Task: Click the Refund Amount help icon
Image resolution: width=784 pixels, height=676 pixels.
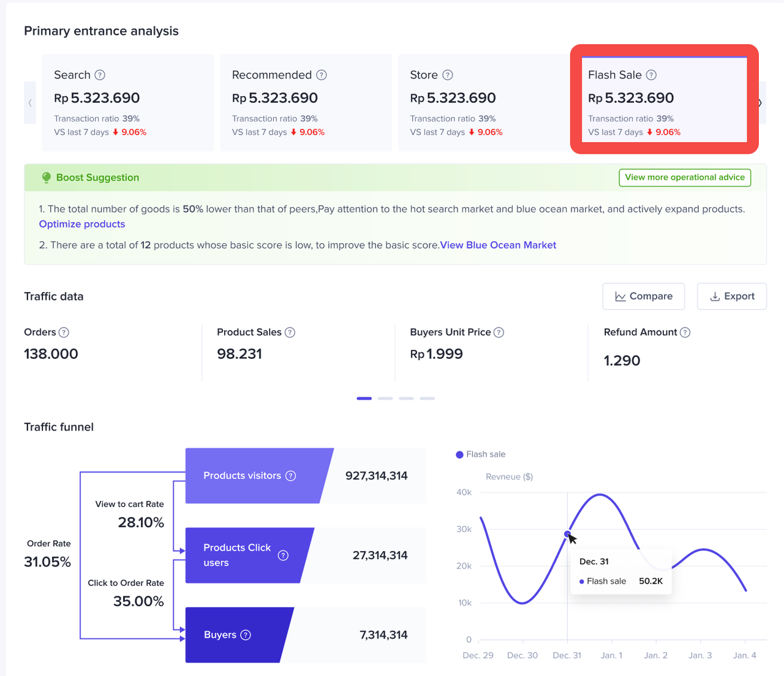Action: coord(685,332)
